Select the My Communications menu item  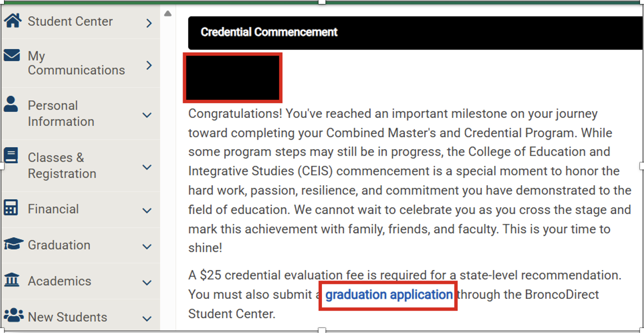pos(76,63)
